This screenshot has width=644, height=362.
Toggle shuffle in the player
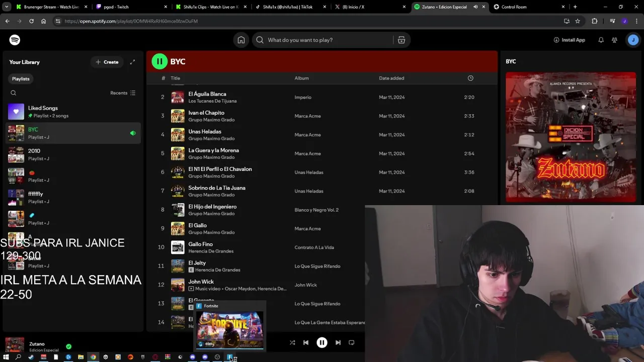292,342
